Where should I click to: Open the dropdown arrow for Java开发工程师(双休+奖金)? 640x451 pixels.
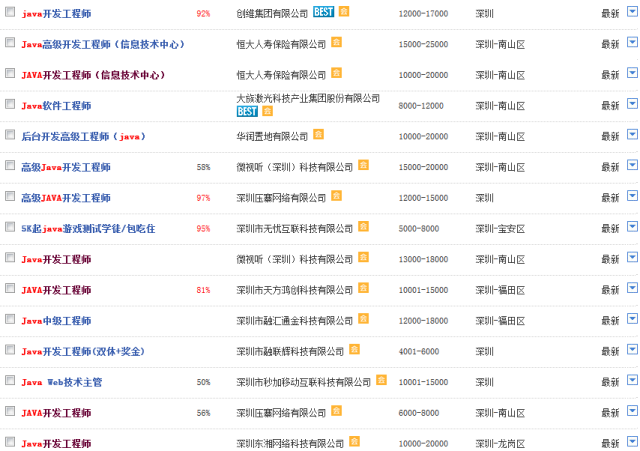coord(632,349)
